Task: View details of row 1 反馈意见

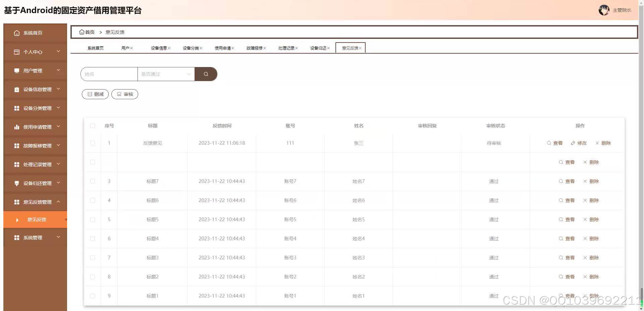Action: [555, 143]
